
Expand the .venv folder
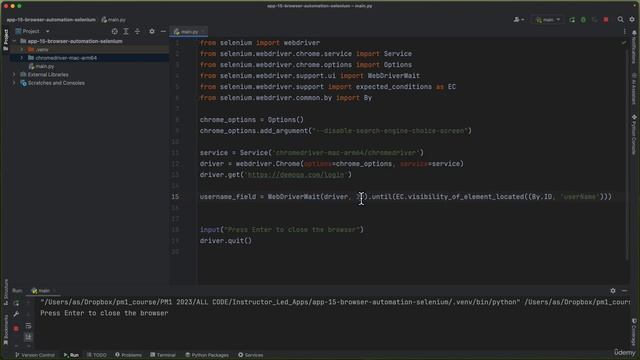[22, 49]
